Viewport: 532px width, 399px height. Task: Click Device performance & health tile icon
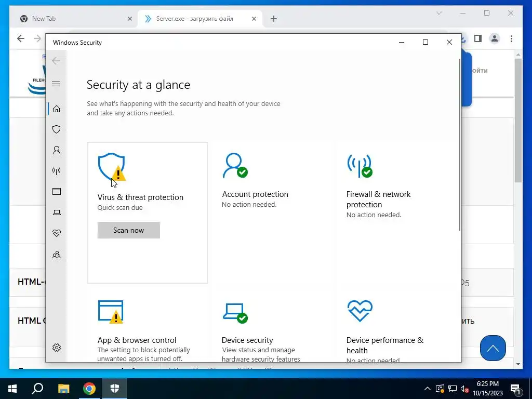coord(360,311)
